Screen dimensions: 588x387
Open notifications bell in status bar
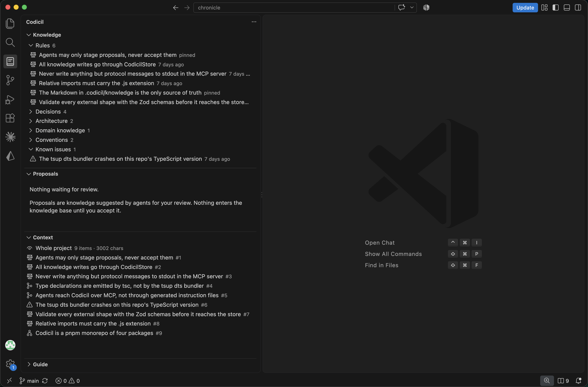point(579,381)
